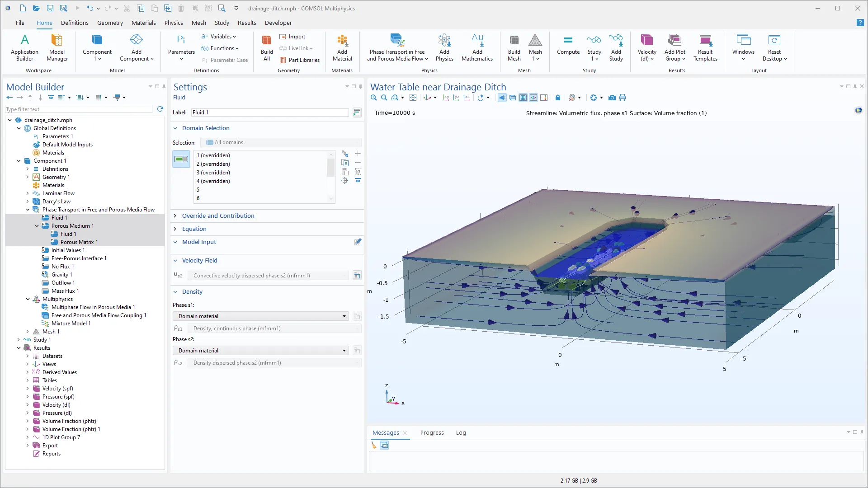Image resolution: width=868 pixels, height=488 pixels.
Task: Collapse the Porous Medium 1 tree node
Action: [37, 226]
